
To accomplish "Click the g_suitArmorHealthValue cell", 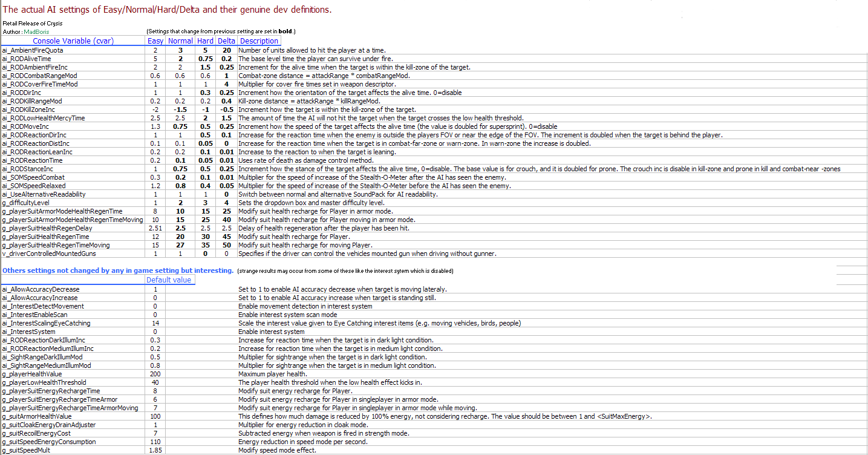I will click(x=73, y=416).
